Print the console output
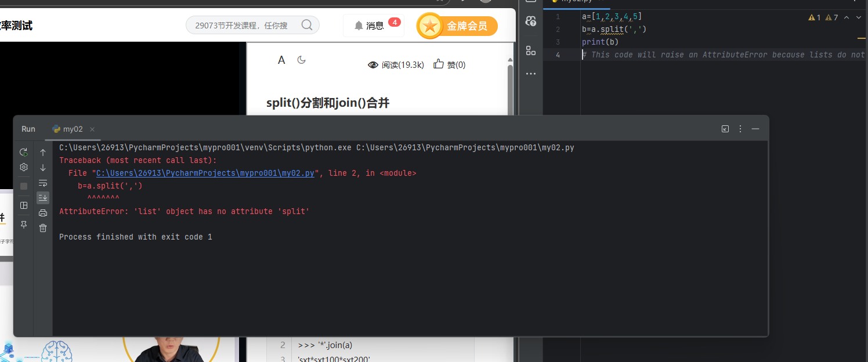Screen dimensions: 868x362 (42, 212)
